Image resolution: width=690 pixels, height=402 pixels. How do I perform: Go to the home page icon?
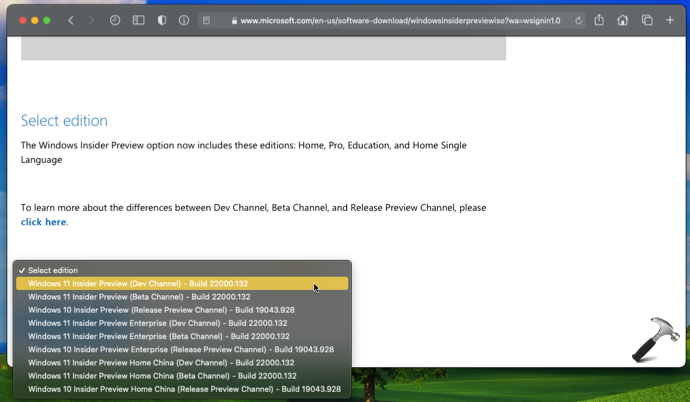tap(623, 20)
